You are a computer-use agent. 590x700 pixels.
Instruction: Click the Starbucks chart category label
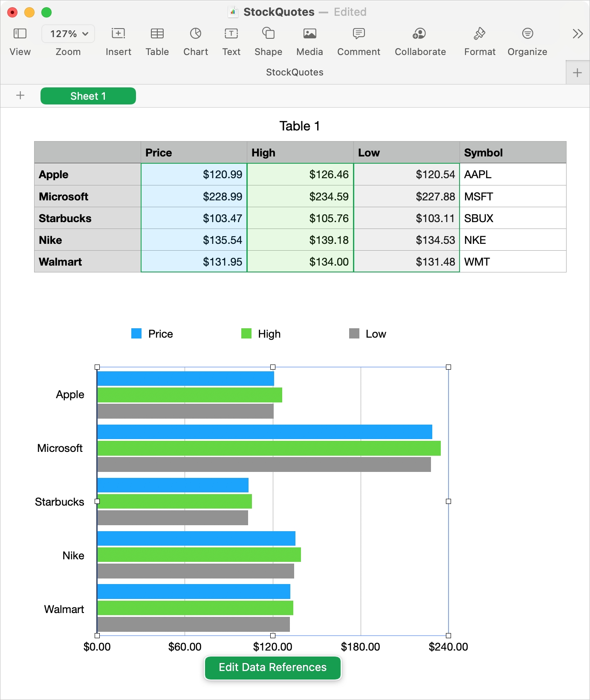click(60, 502)
